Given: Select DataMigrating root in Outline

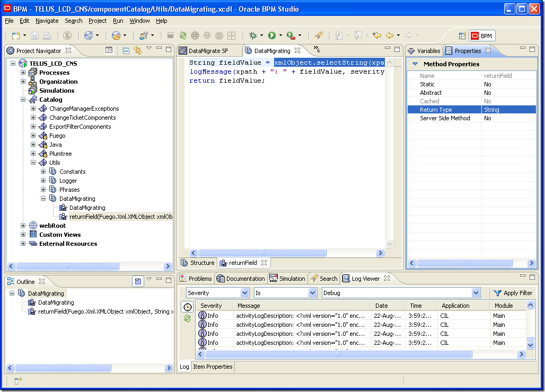Looking at the screenshot, I should pos(46,293).
